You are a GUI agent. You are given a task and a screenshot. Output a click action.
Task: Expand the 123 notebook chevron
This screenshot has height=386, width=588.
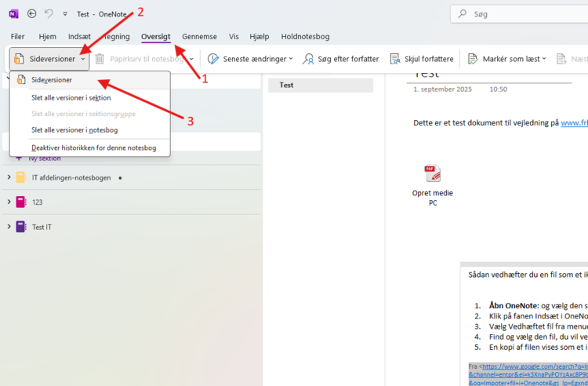[9, 202]
